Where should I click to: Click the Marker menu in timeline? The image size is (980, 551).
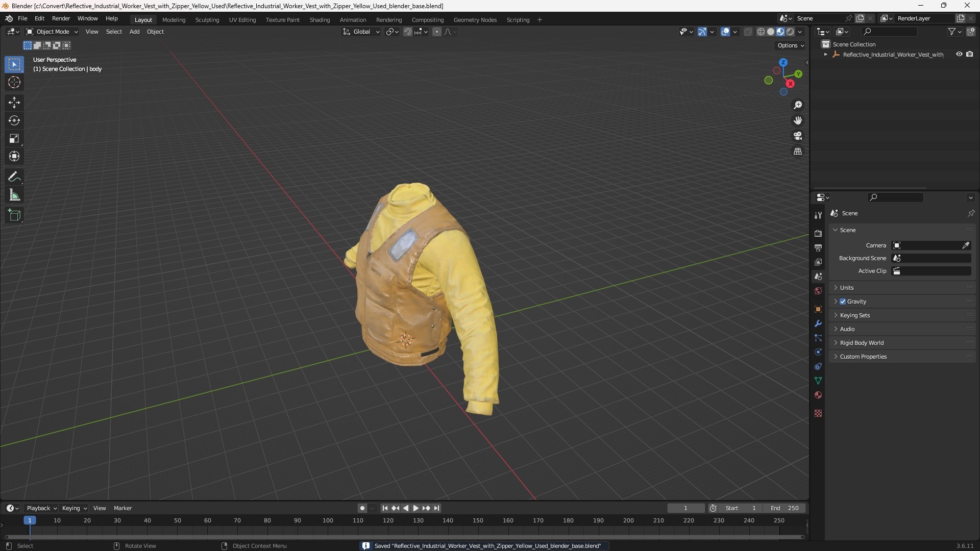pos(122,508)
